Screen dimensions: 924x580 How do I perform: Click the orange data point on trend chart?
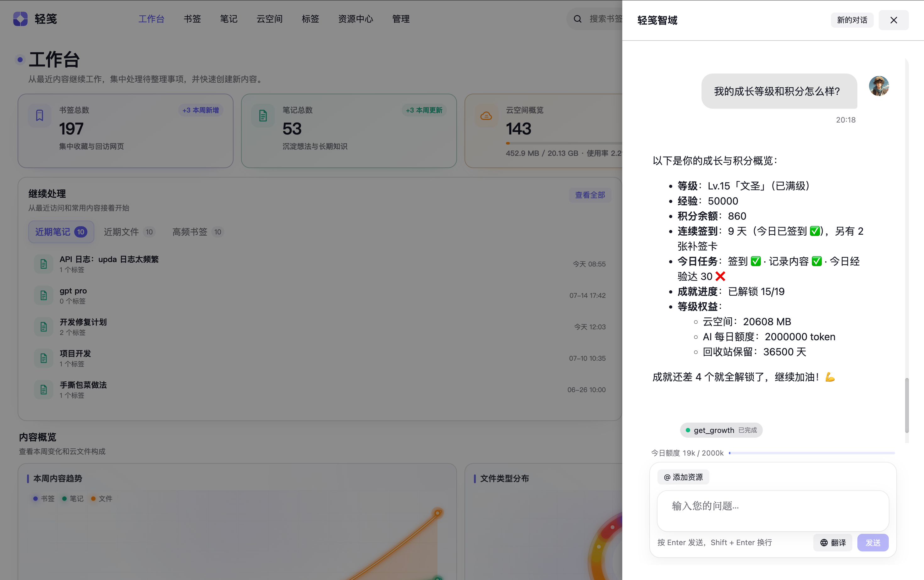click(x=437, y=513)
